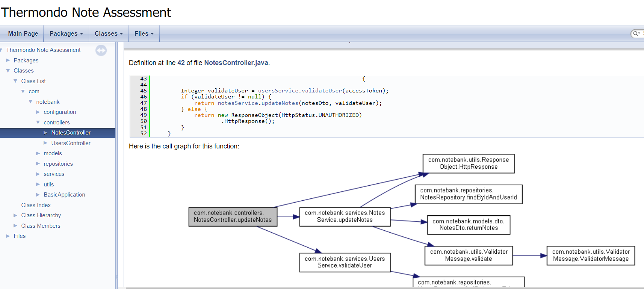Click the usersService.validateUser code link

(x=300, y=91)
